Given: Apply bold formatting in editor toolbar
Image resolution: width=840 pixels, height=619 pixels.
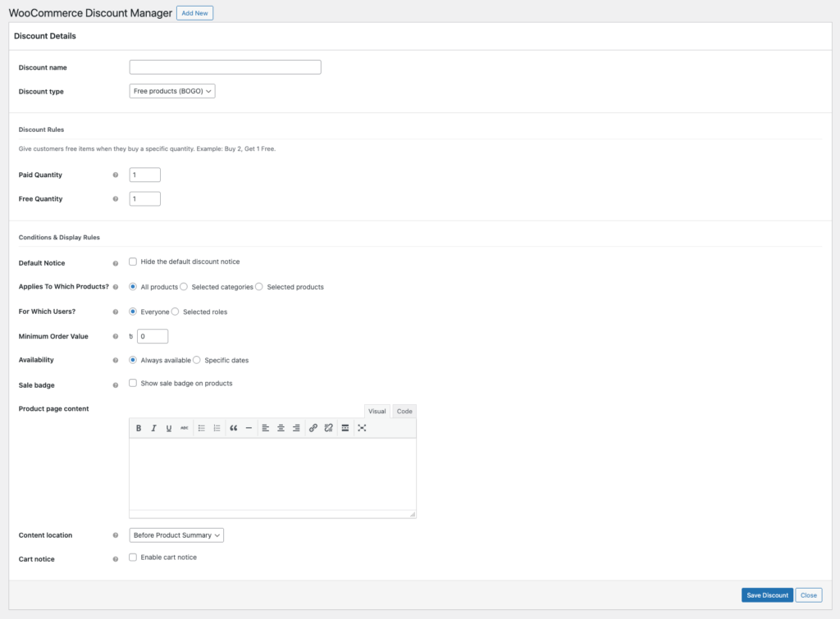Looking at the screenshot, I should point(138,428).
